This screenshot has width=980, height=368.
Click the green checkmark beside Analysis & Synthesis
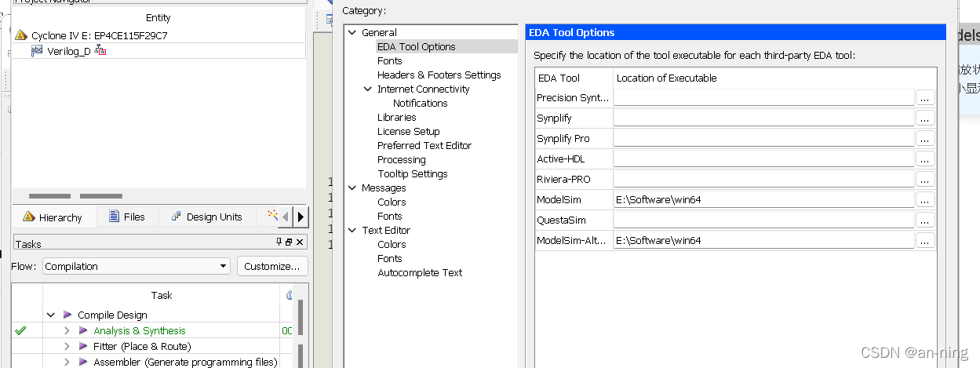(20, 330)
